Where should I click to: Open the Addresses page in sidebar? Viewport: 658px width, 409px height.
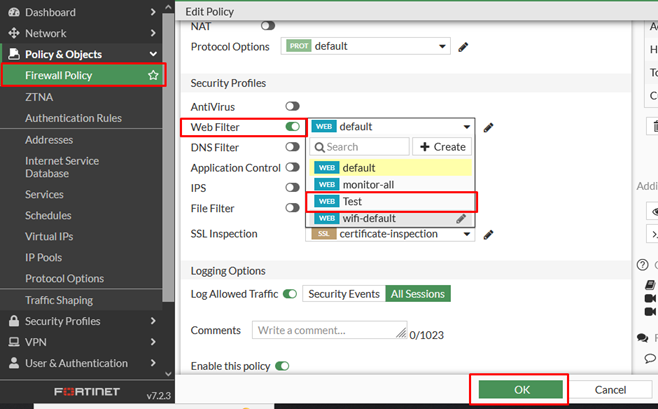[49, 140]
